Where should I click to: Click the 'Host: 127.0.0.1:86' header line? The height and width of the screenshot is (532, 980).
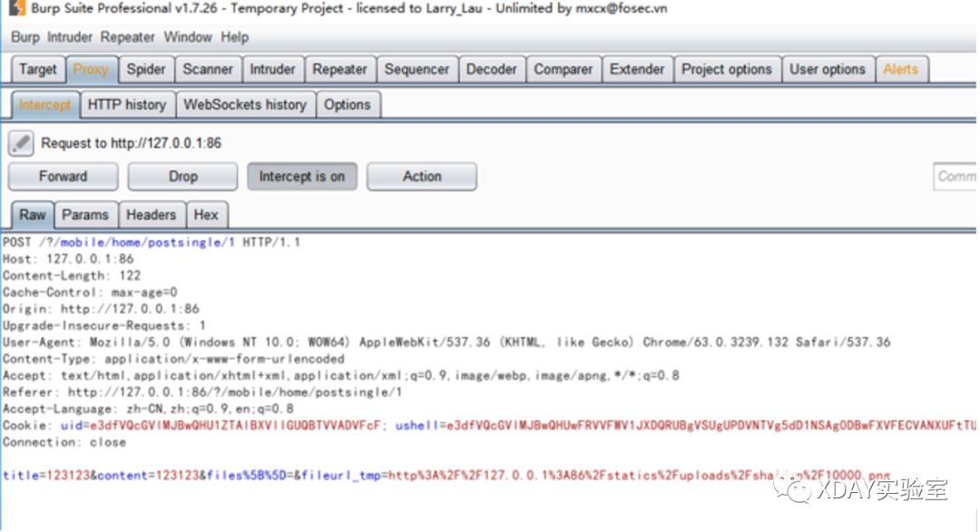click(68, 259)
